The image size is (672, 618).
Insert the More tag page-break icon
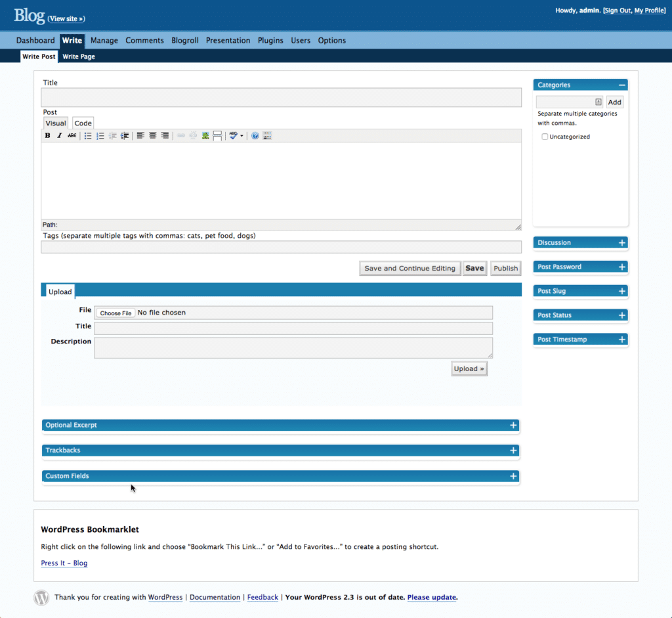[217, 135]
